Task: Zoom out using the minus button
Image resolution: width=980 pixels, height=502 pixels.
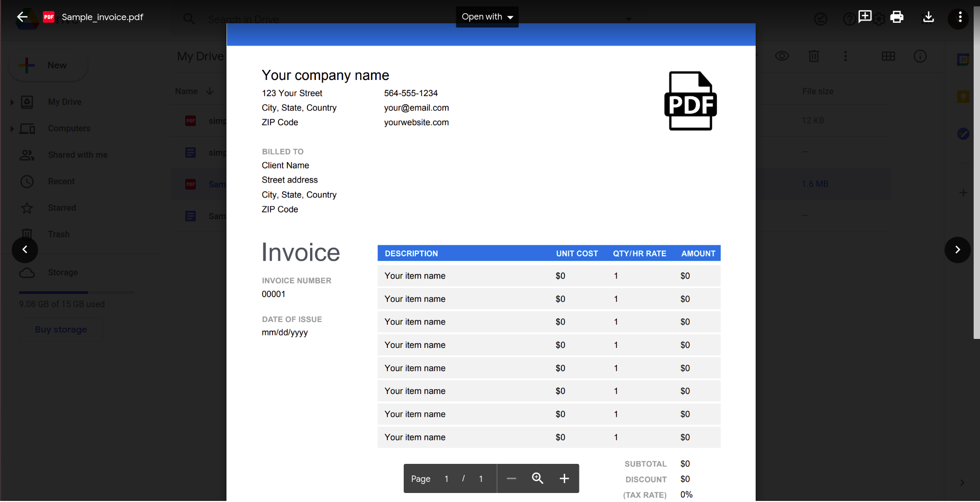Action: 511,479
